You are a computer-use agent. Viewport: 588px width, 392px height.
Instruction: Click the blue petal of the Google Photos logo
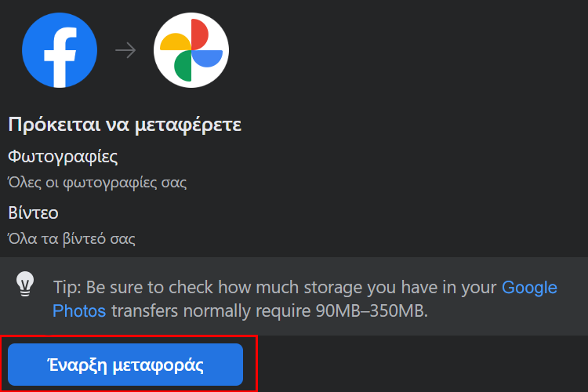click(207, 59)
